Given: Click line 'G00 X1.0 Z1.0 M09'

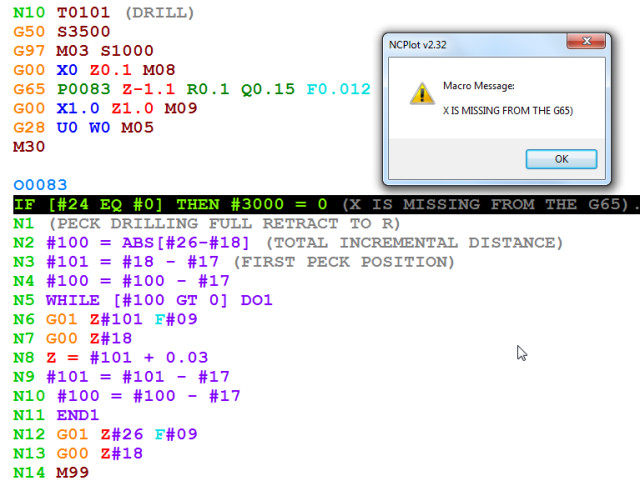Looking at the screenshot, I should (105, 108).
